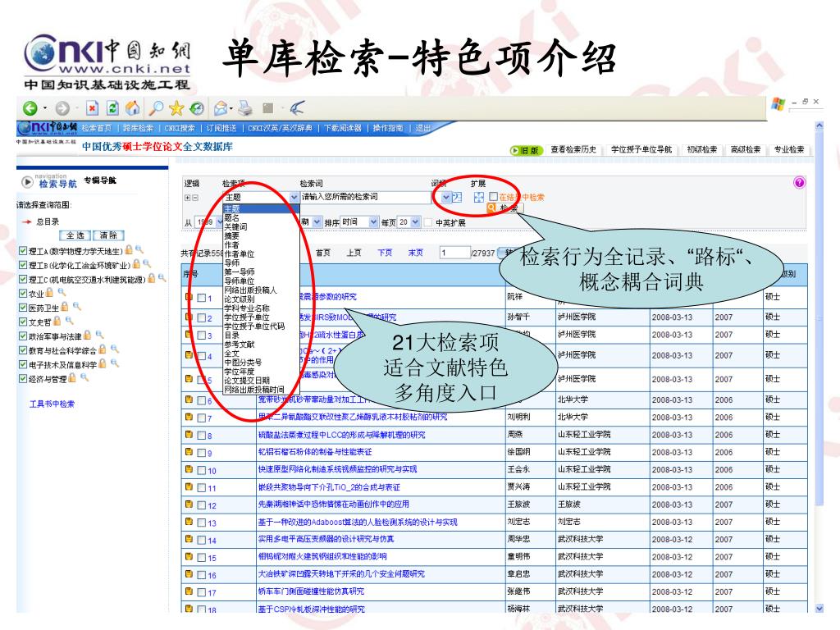840x630 pixels.
Task: Switch to the 高级检索 tab
Action: tap(746, 149)
